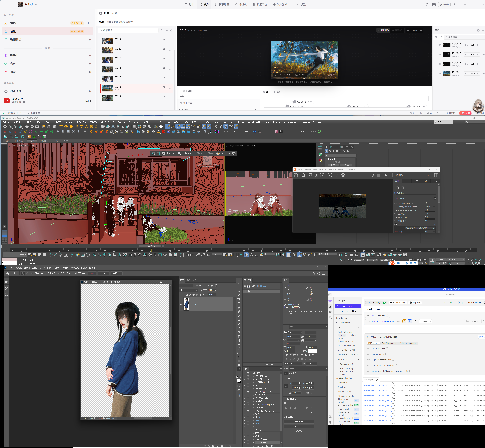
Task: Click the Photoshop home icon in options bar
Action: click(x=7, y=273)
